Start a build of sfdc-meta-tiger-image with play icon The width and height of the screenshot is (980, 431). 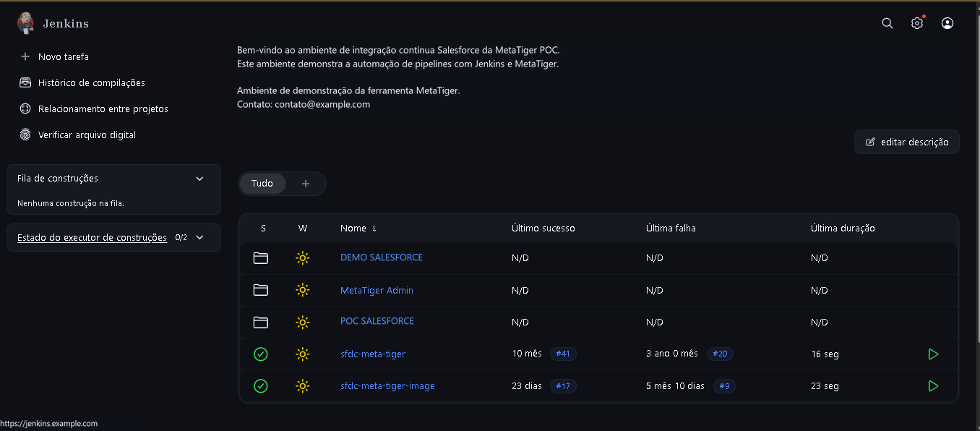[933, 386]
